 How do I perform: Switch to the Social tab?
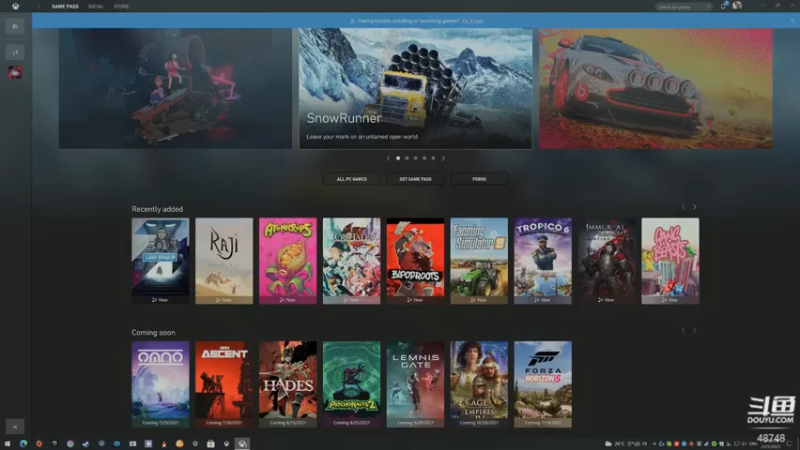(x=95, y=6)
